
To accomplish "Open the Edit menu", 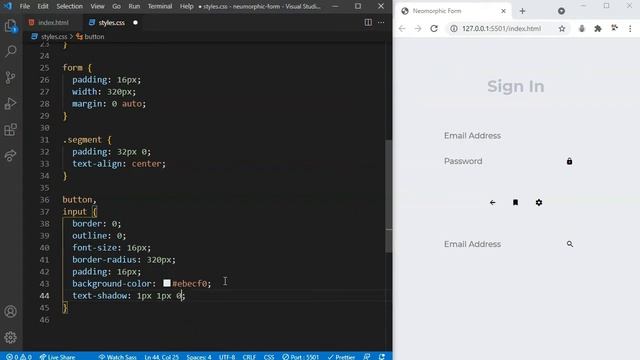I will tap(43, 6).
